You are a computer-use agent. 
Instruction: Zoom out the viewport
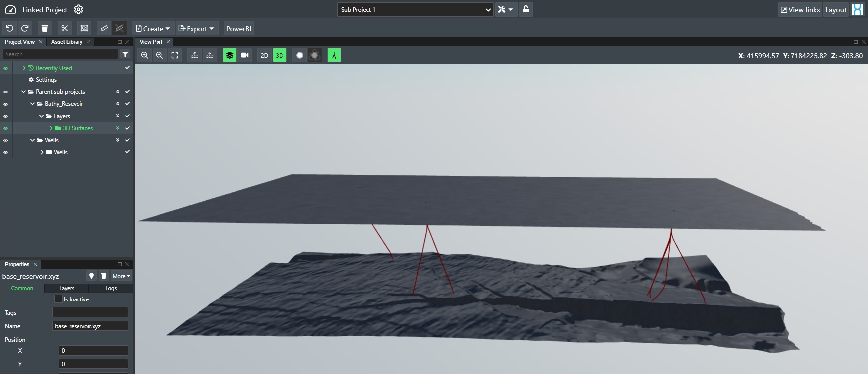pos(159,55)
